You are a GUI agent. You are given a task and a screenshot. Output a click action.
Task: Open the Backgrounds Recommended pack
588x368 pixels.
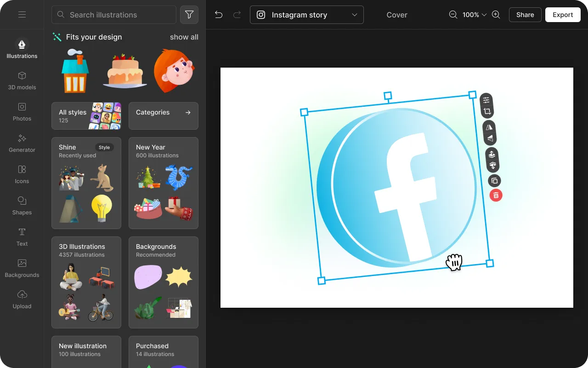(164, 282)
